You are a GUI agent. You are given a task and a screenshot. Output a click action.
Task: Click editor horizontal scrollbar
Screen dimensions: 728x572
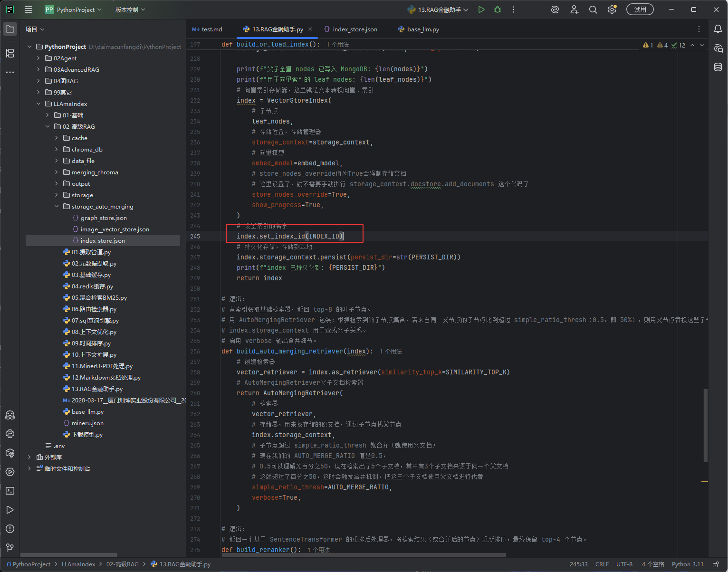point(364,555)
